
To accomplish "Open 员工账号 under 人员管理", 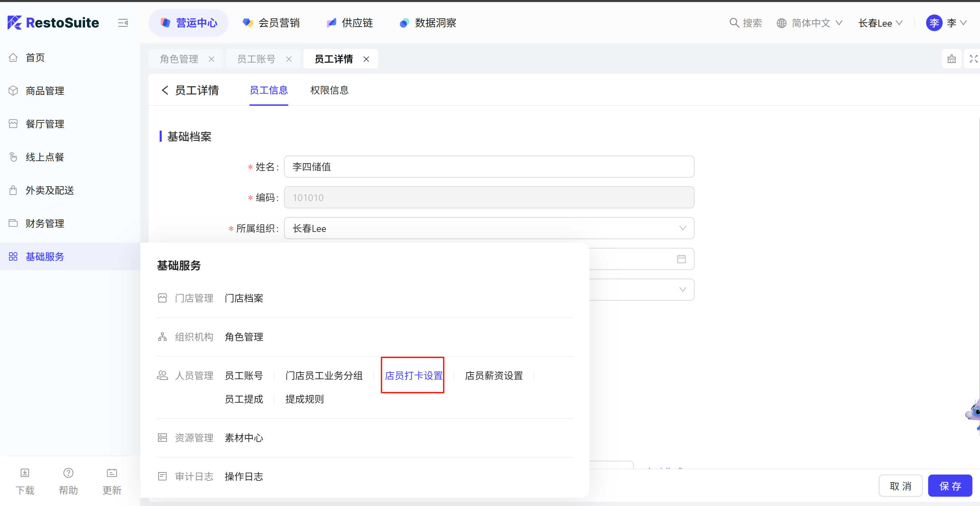I will (x=244, y=375).
